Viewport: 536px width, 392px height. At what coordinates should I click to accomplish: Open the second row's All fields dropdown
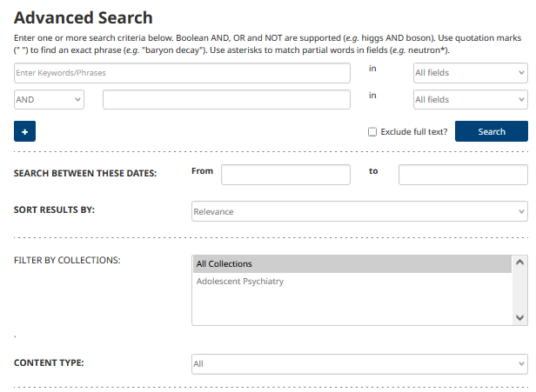pyautogui.click(x=470, y=100)
